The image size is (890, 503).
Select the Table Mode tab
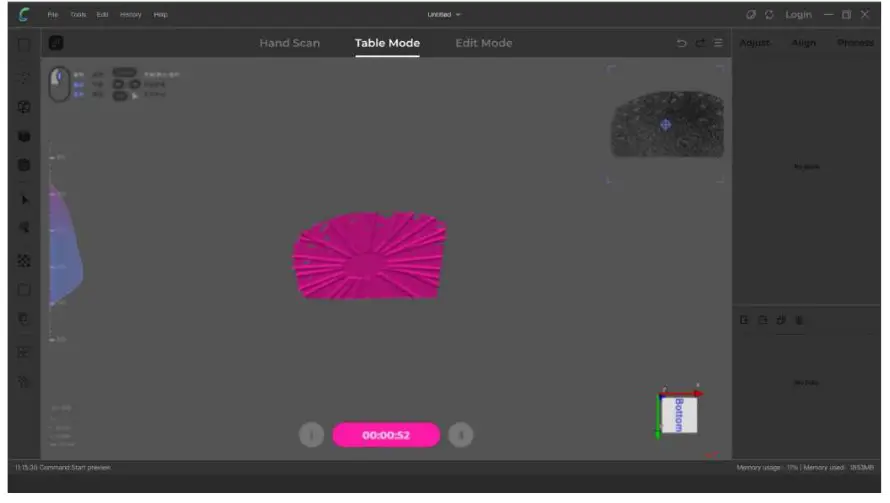click(x=387, y=43)
